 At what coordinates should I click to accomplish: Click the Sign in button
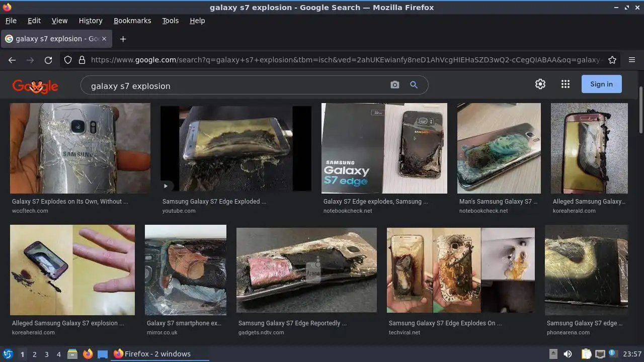(601, 84)
